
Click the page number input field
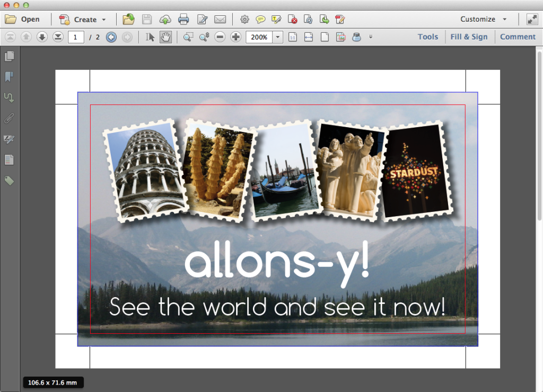click(x=75, y=37)
